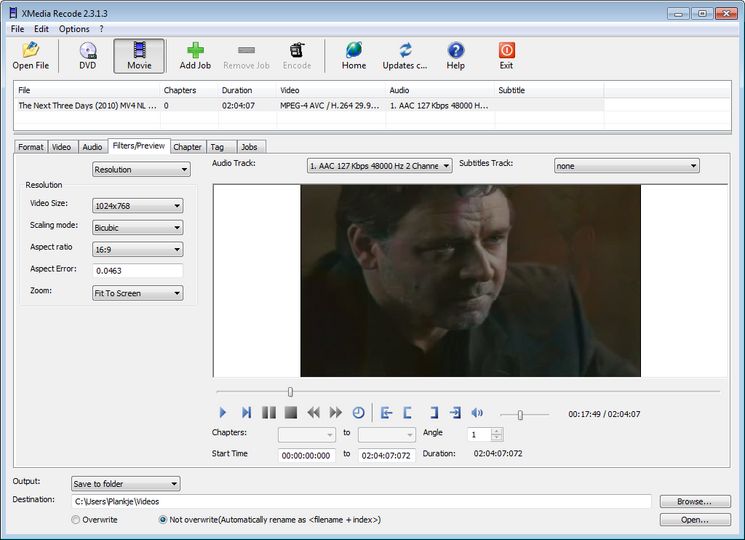Click the Open File toolbar icon
Image resolution: width=745 pixels, height=540 pixels.
(x=30, y=51)
